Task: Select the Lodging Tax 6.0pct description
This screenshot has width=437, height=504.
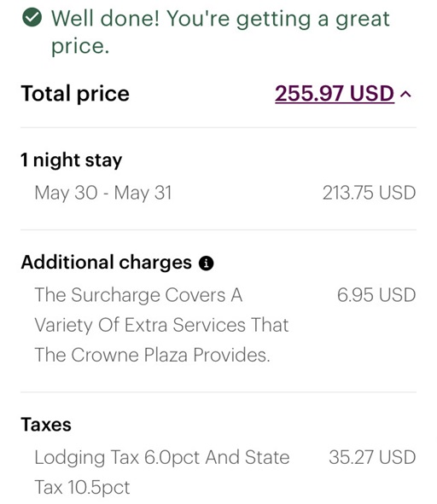Action: [162, 472]
